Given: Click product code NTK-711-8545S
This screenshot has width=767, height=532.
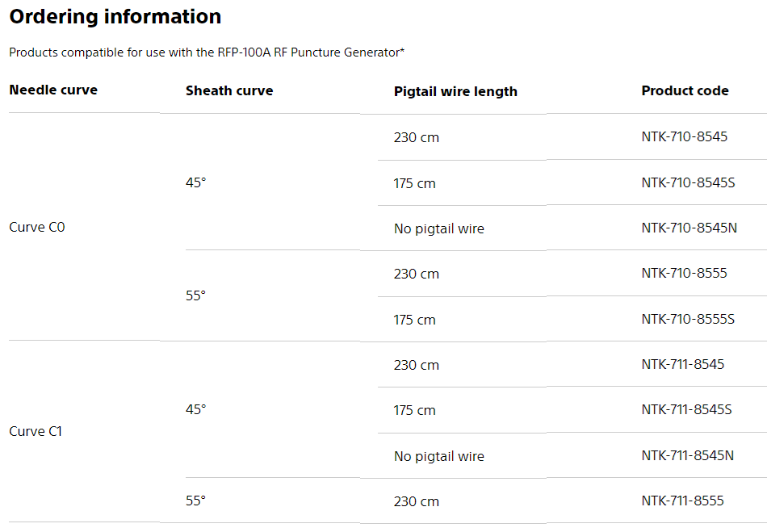Looking at the screenshot, I should coord(686,409).
